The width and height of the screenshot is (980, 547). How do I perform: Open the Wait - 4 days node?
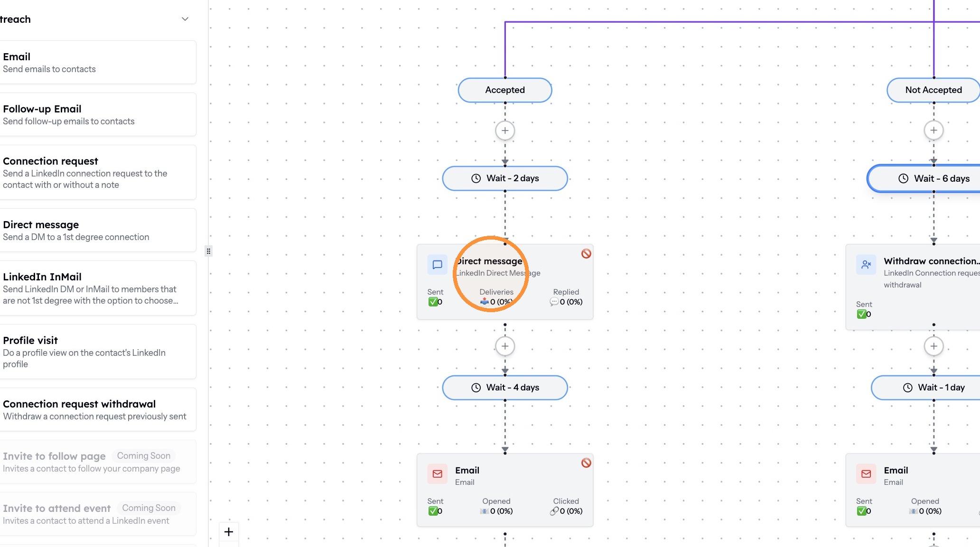[505, 388]
